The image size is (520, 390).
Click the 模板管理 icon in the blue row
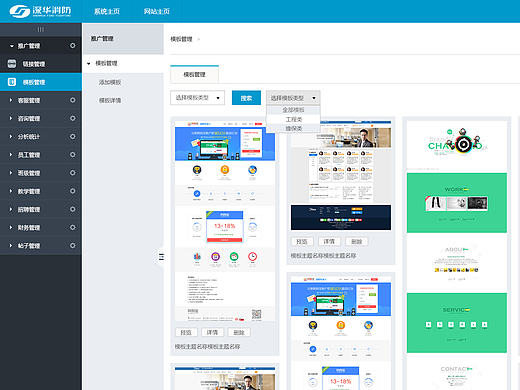(x=12, y=82)
